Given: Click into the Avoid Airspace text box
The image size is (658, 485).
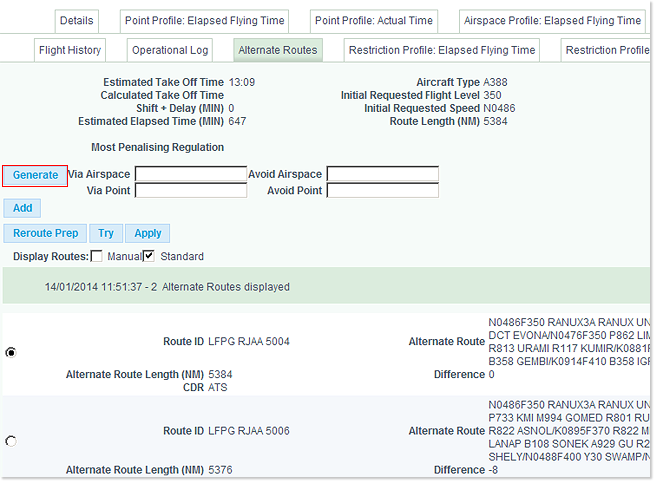Looking at the screenshot, I should click(x=382, y=174).
